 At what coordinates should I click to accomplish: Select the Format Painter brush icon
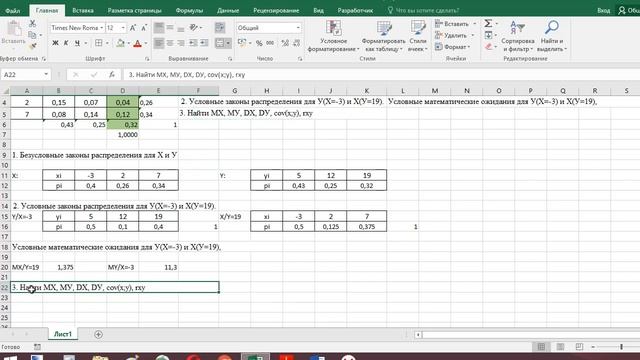[33, 47]
